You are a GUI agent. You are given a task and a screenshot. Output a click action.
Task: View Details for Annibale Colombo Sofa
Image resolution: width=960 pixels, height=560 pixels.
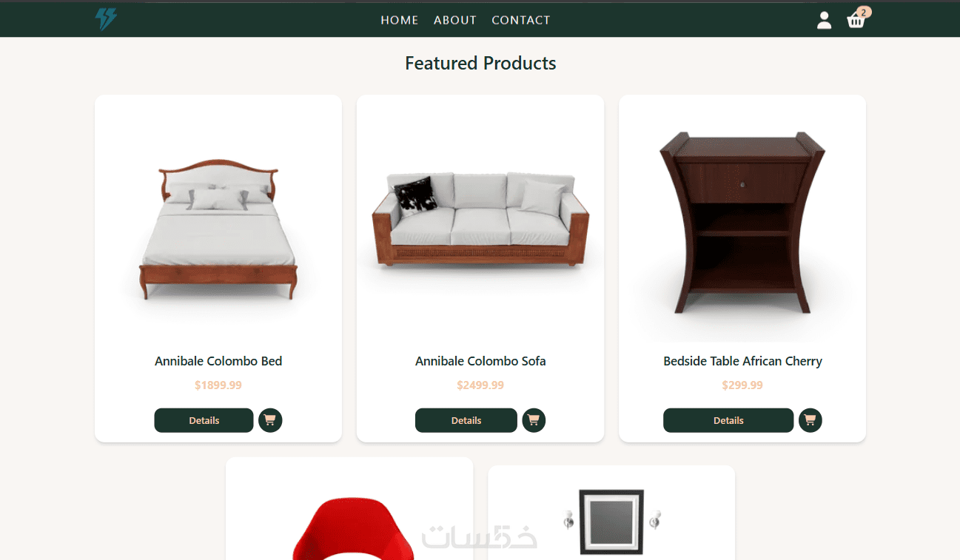click(x=466, y=420)
